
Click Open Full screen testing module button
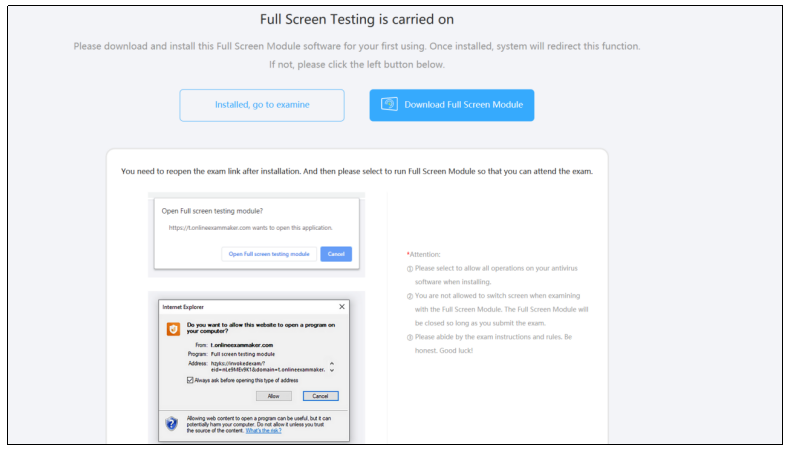coord(269,254)
